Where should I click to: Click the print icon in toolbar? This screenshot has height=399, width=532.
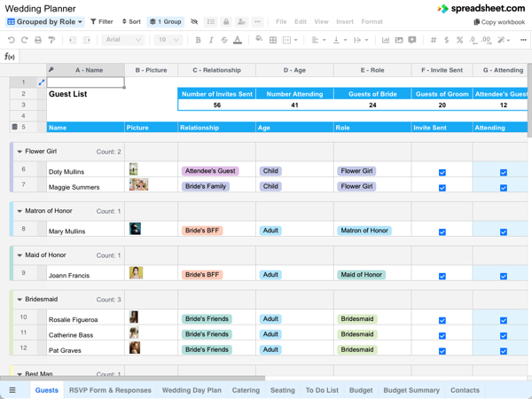pyautogui.click(x=38, y=40)
